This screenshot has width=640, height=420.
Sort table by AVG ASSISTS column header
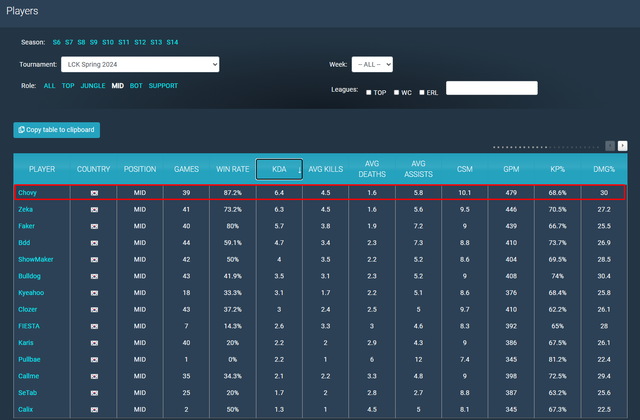pyautogui.click(x=418, y=169)
